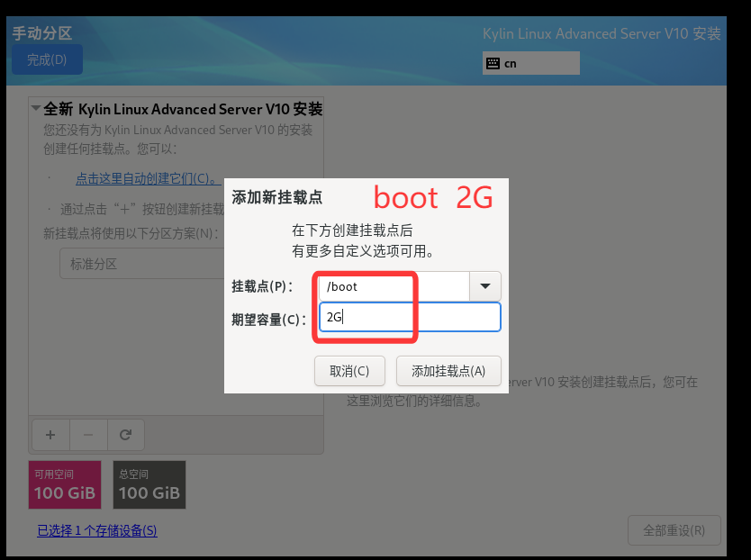Open the 点击这里自动创建它们(C) link

pos(148,178)
